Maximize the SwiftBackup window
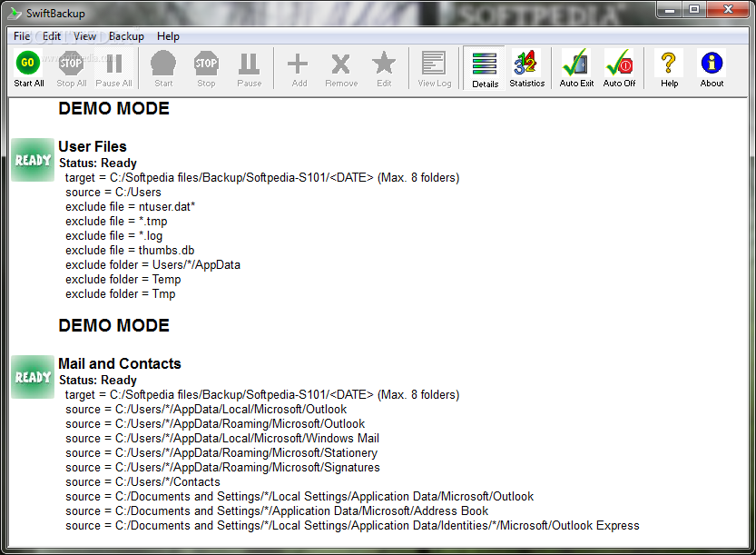756x555 pixels. pyautogui.click(x=693, y=10)
